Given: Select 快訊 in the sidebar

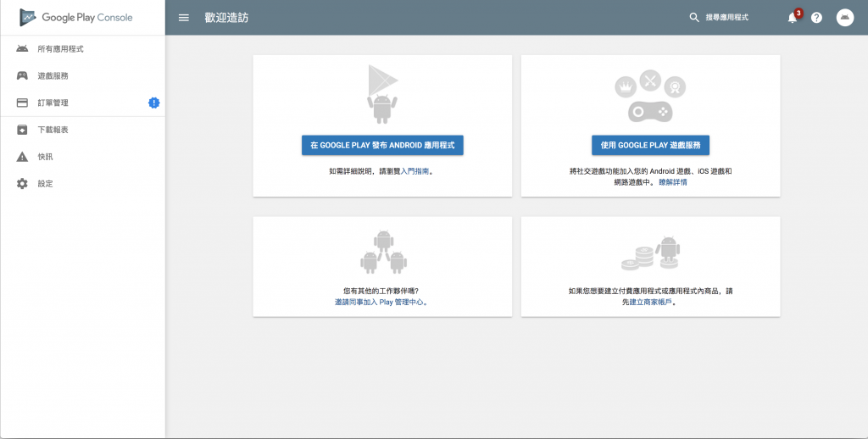Looking at the screenshot, I should tap(82, 157).
